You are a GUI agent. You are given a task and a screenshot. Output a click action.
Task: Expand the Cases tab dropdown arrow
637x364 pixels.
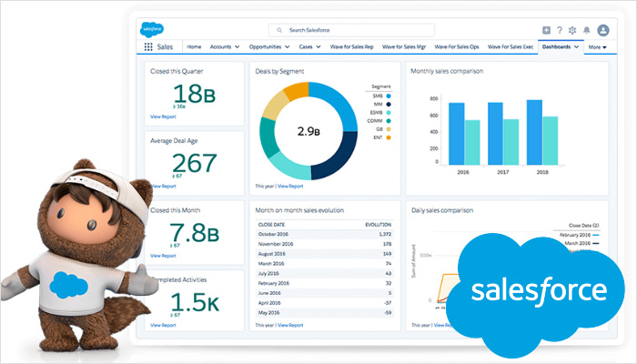coord(318,46)
